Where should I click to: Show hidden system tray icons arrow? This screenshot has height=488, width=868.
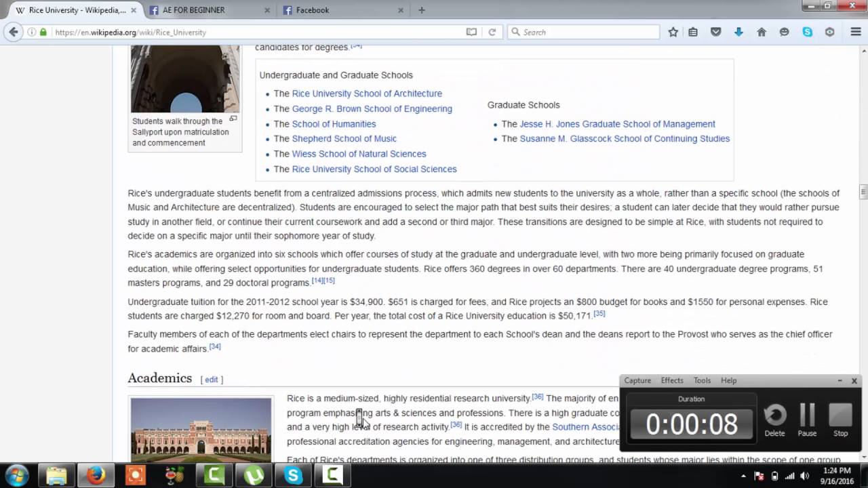pyautogui.click(x=743, y=476)
